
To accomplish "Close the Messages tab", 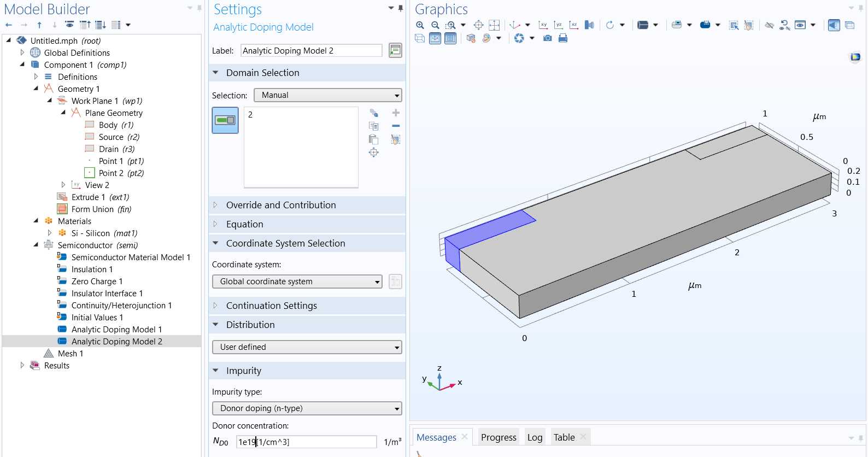I will (x=465, y=436).
